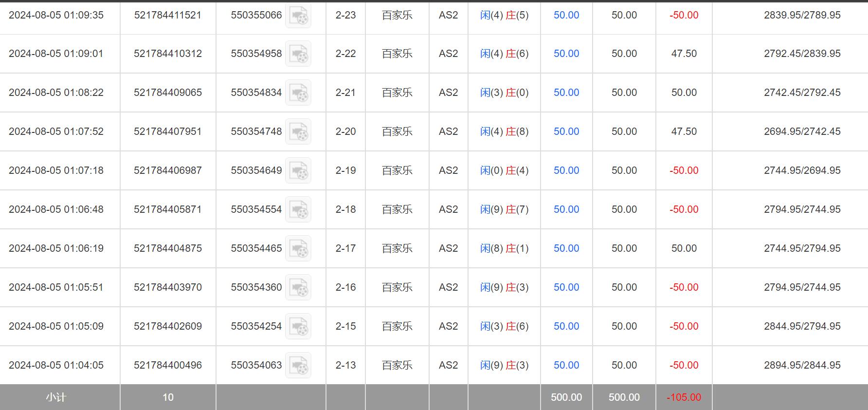The image size is (868, 410).
Task: Click order number 521784406987
Action: click(167, 170)
